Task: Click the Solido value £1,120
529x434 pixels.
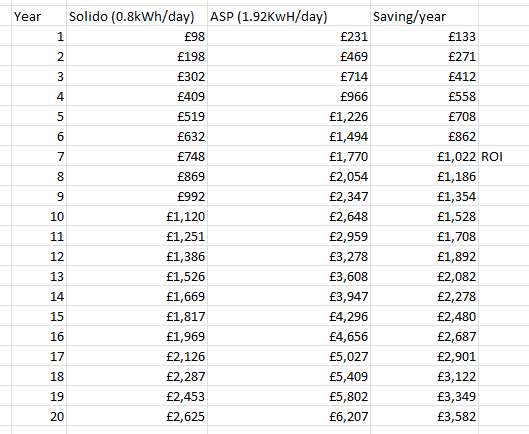Action: pyautogui.click(x=137, y=216)
